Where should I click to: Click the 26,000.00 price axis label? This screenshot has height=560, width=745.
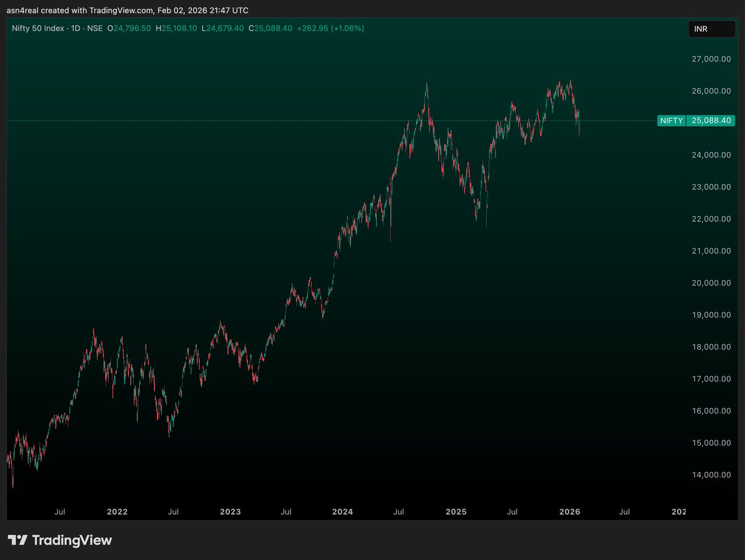tap(711, 91)
